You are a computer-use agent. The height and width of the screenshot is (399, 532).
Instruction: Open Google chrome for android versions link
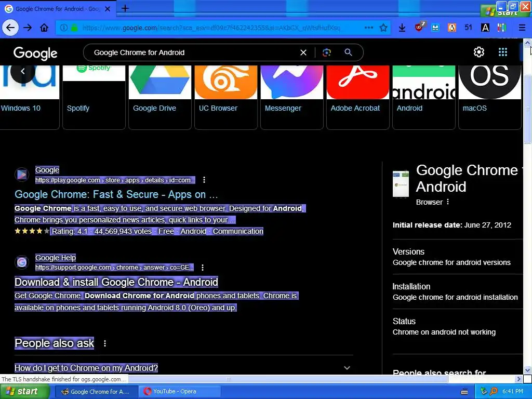451,262
